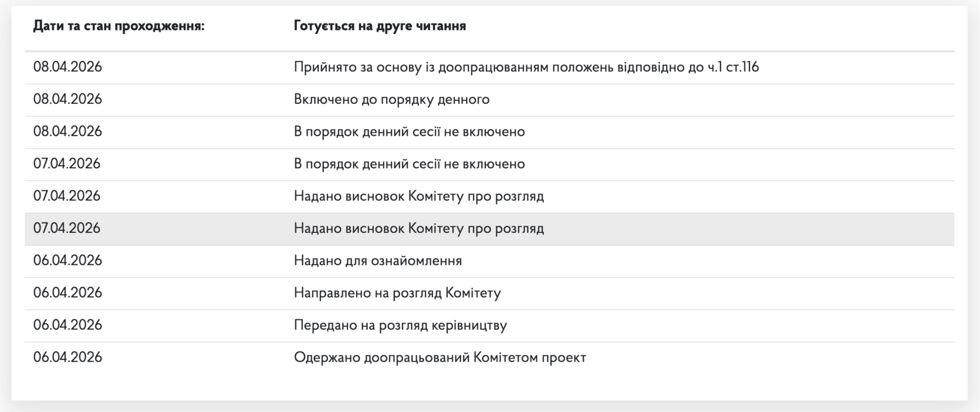Image resolution: width=980 pixels, height=412 pixels.
Task: Select the 07.04.2026 "В порядок денний сесії не включено" text
Action: [409, 164]
